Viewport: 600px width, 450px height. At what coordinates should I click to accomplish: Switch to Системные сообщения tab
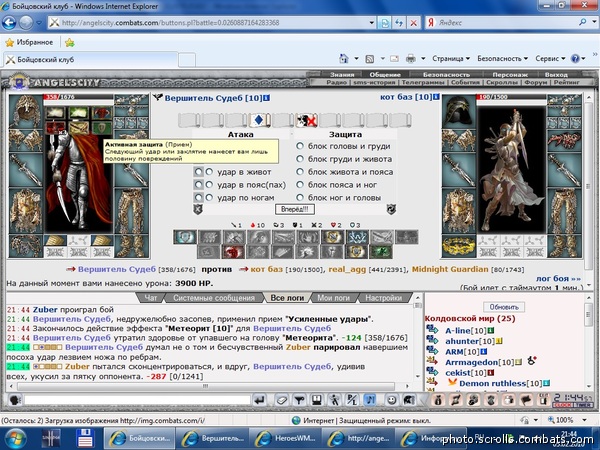pos(214,298)
